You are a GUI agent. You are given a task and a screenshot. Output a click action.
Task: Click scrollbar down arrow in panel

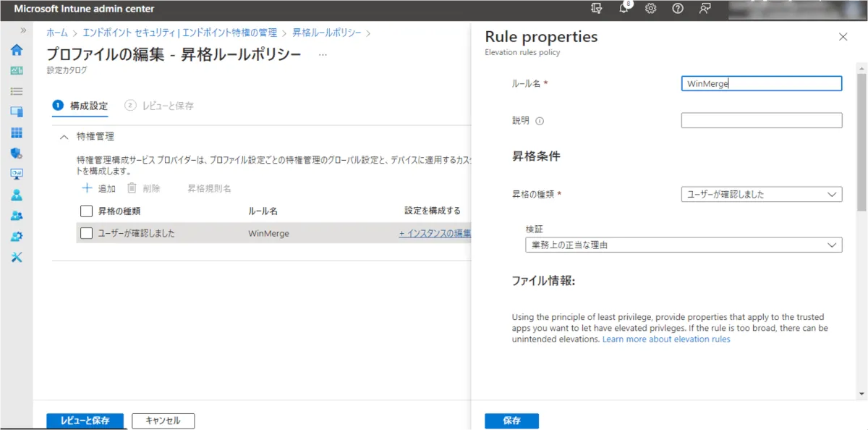pyautogui.click(x=861, y=394)
